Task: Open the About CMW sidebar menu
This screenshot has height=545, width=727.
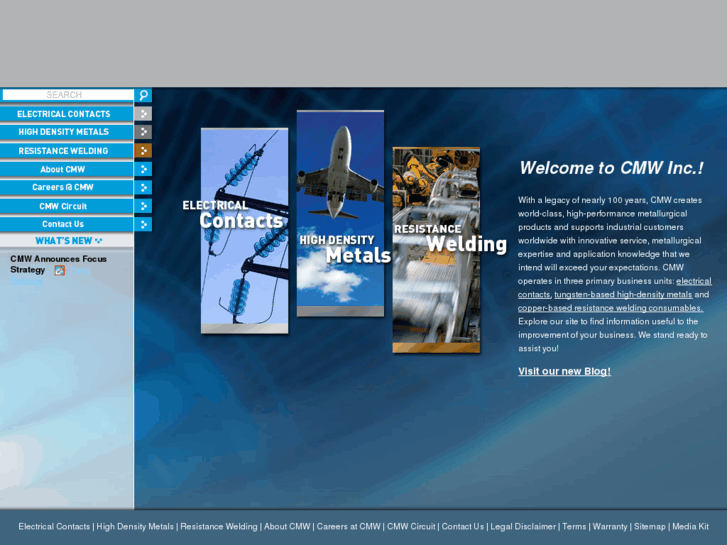Action: [67, 169]
